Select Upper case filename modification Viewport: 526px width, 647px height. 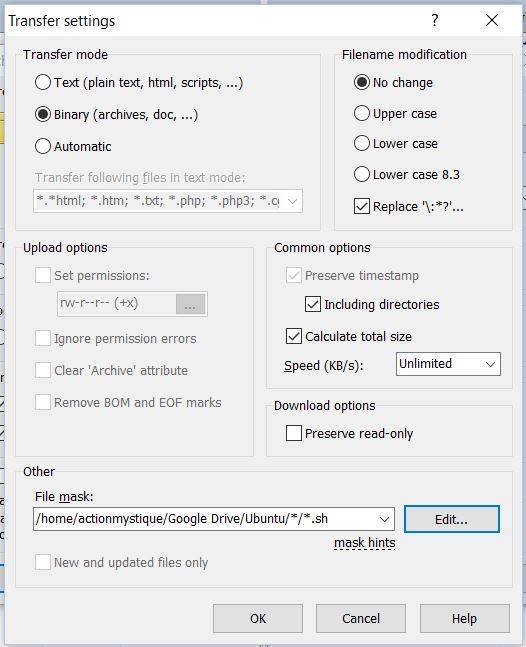point(361,113)
